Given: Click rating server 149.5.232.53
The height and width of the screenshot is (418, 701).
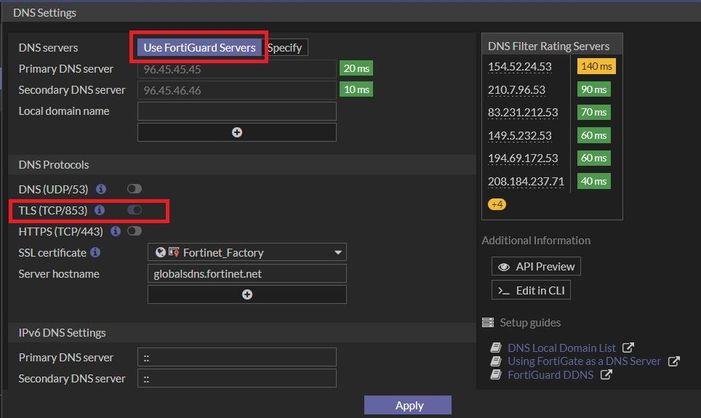Looking at the screenshot, I should (519, 135).
